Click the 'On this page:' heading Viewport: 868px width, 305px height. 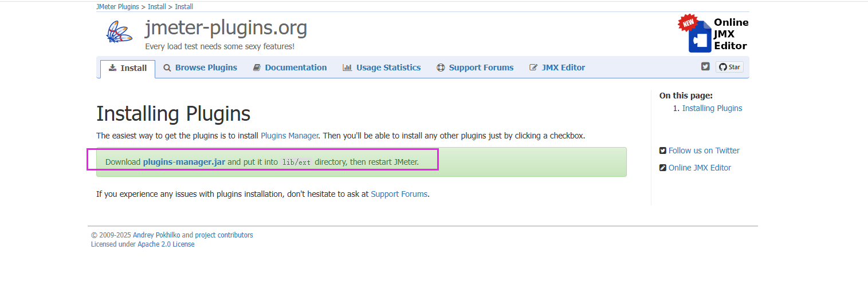pyautogui.click(x=686, y=96)
